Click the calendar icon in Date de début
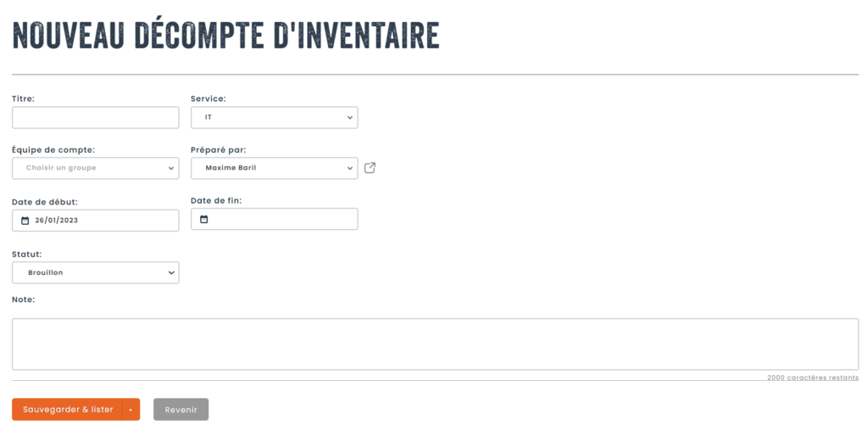Viewport: 868px width, 431px height. pyautogui.click(x=25, y=221)
